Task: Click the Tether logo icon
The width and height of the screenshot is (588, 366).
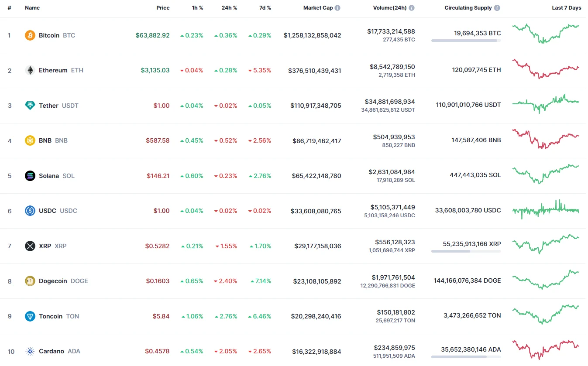Action: (x=30, y=106)
